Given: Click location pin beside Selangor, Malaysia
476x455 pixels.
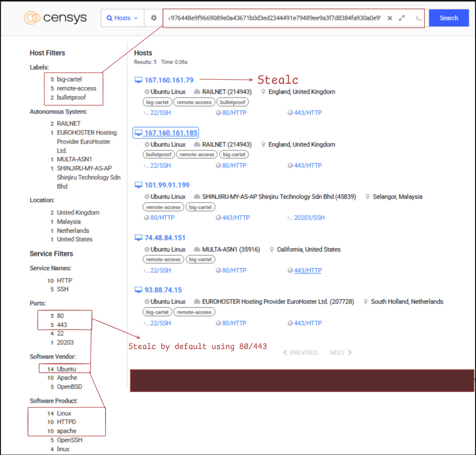Looking at the screenshot, I should pyautogui.click(x=368, y=197).
